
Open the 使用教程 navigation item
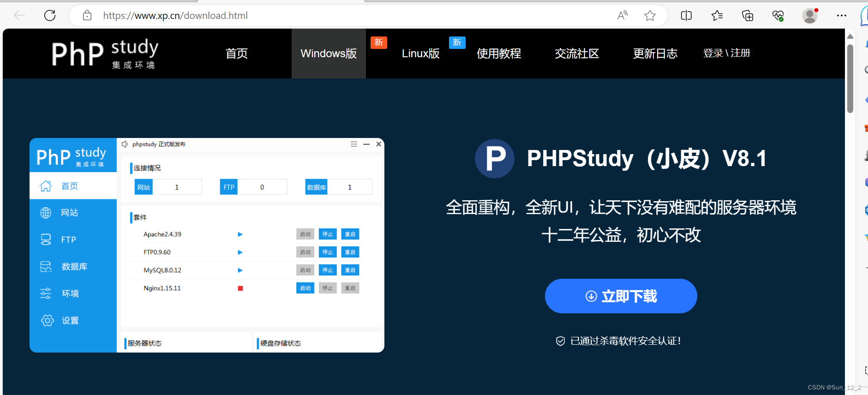[x=499, y=54]
